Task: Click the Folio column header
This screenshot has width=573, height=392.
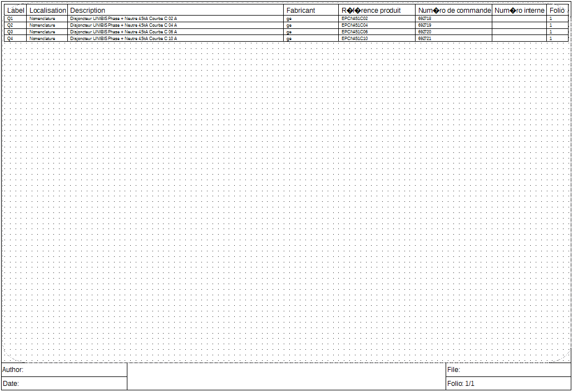Action: click(x=557, y=11)
